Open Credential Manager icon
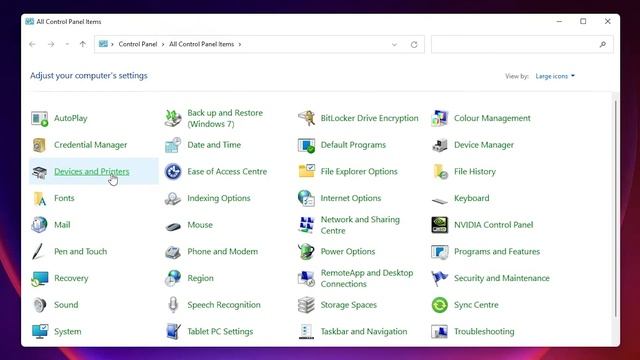640x360 pixels. point(40,145)
